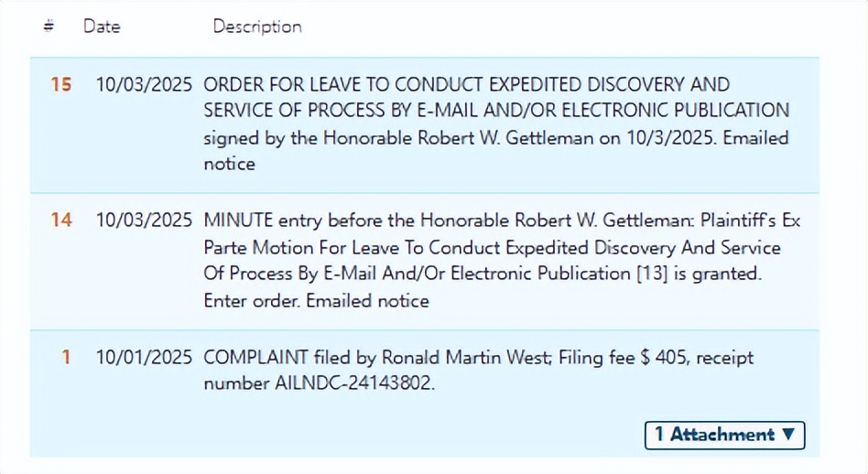Open docket entry number 1
This screenshot has height=474, width=868.
tap(66, 357)
